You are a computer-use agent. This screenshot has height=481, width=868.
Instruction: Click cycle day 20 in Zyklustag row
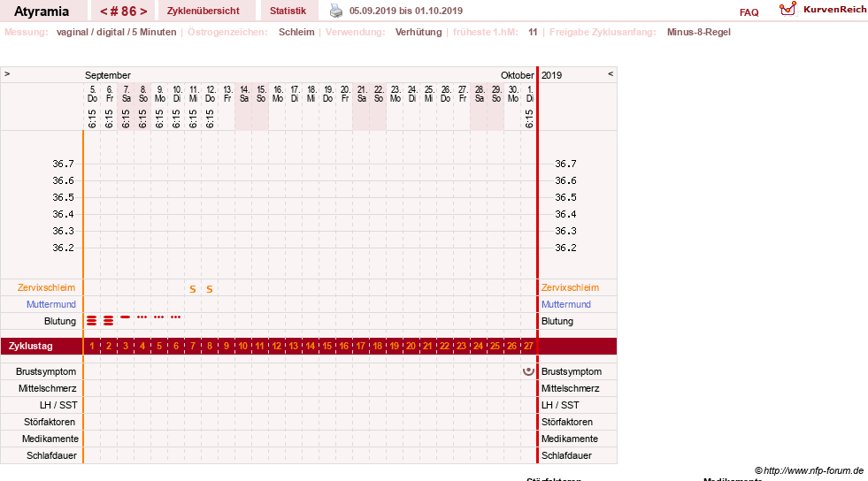pos(411,346)
